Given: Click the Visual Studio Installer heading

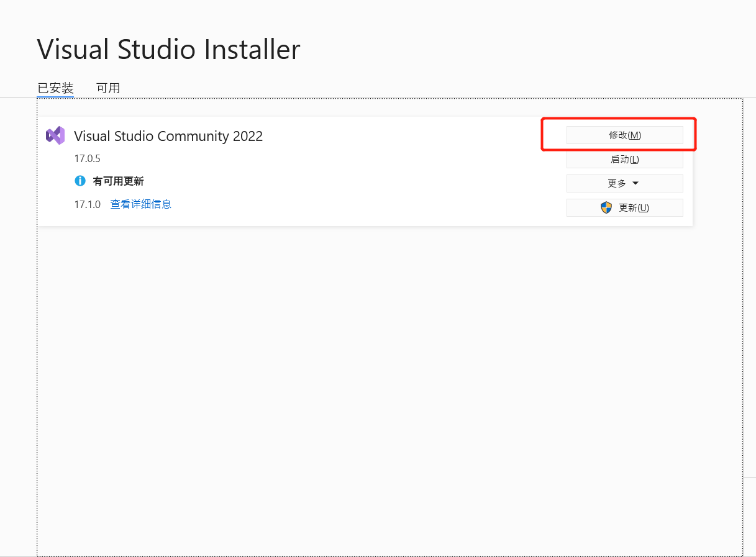Looking at the screenshot, I should 169,49.
